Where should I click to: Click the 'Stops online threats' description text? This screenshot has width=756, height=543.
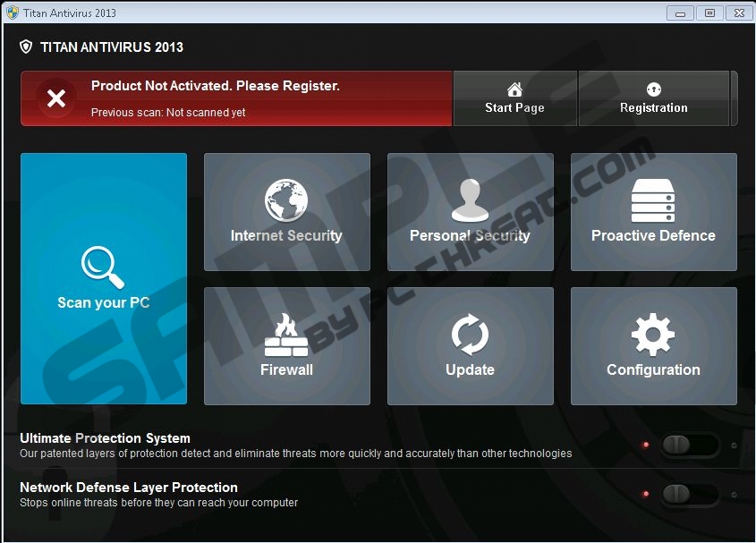[158, 503]
